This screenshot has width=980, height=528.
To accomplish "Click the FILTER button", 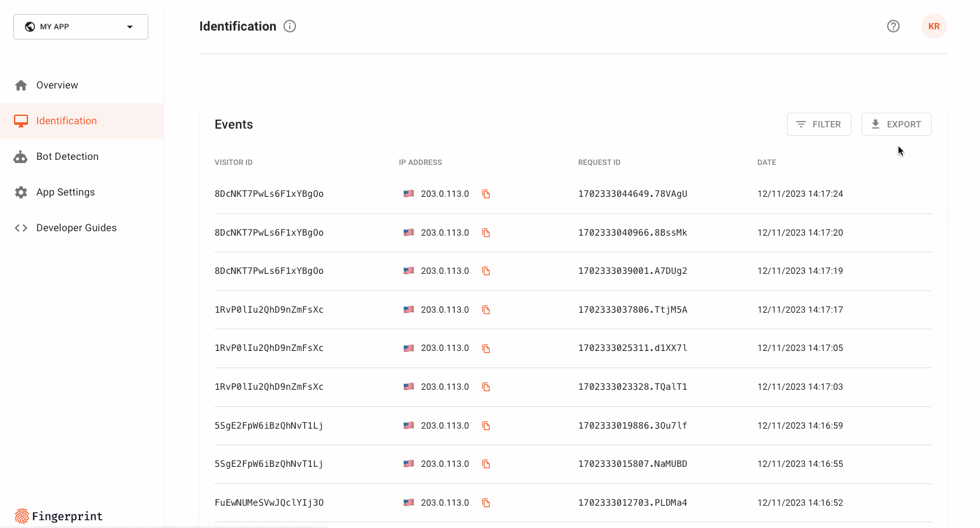I will [x=818, y=124].
